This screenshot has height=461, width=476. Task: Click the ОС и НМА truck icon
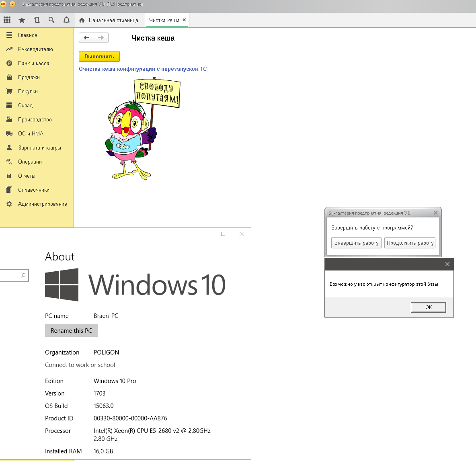[9, 133]
